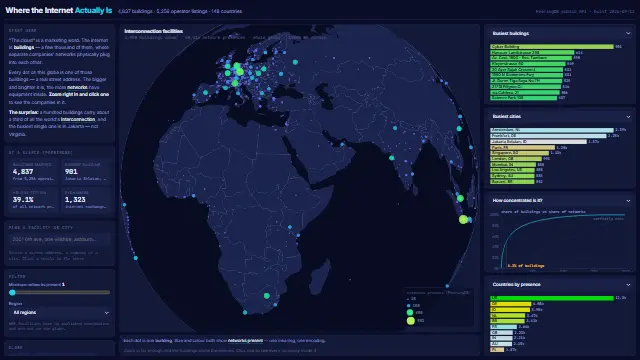Select the London, GB city bar
The width and height of the screenshot is (640, 360).
tap(516, 158)
